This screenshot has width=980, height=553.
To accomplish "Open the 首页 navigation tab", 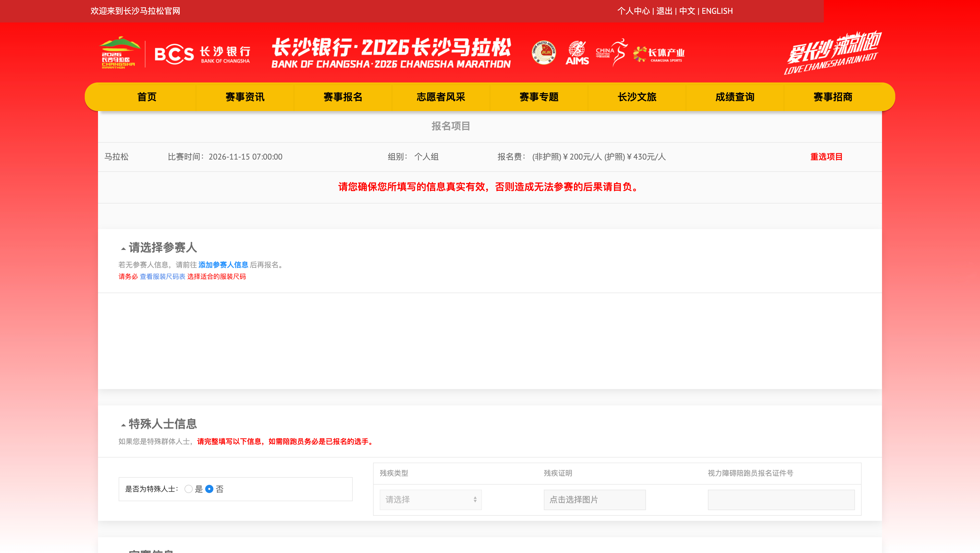I will pos(147,97).
